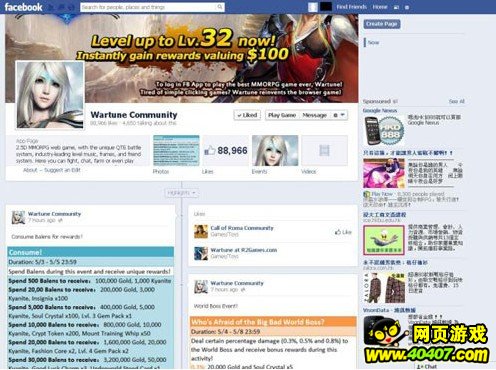The height and width of the screenshot is (370, 496).
Task: Toggle the Liked button on the page
Action: pos(247,115)
